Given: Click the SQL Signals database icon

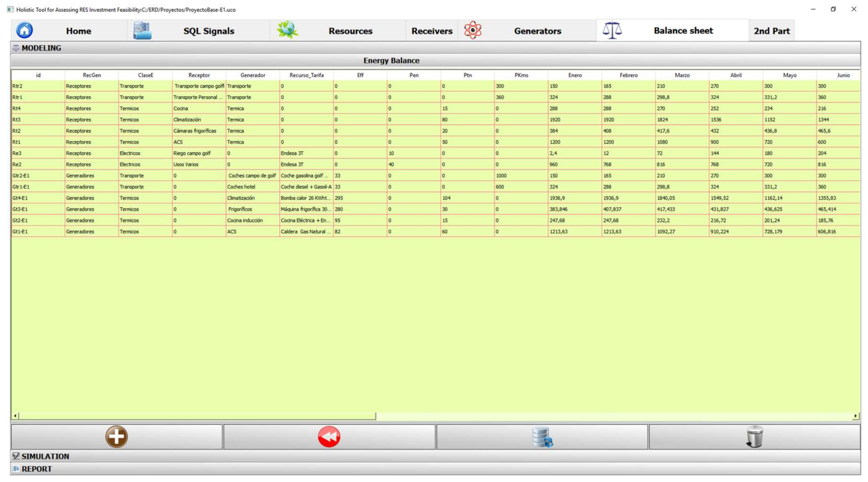Looking at the screenshot, I should [142, 30].
